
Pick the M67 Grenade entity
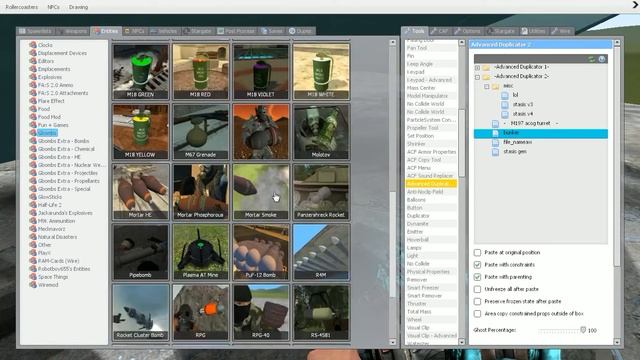pos(200,132)
